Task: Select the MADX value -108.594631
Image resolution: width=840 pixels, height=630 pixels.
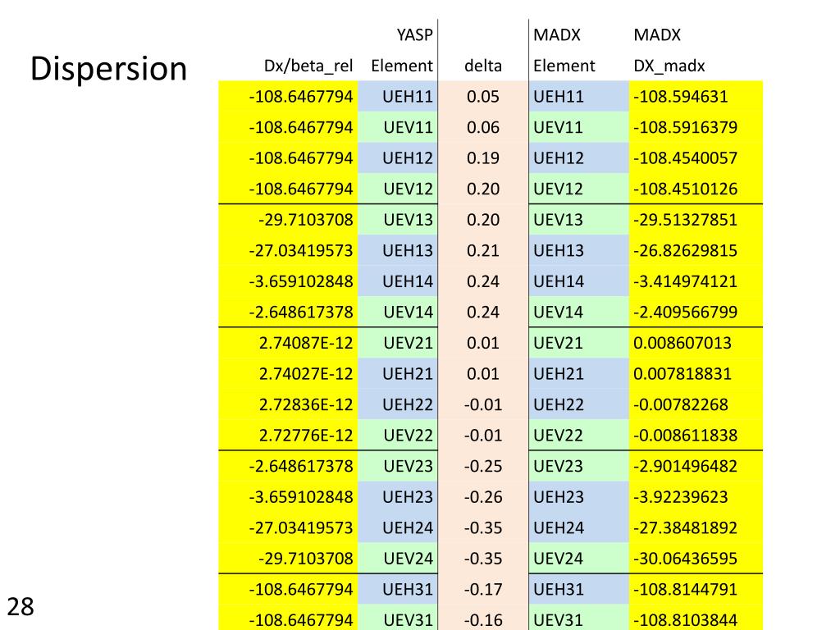Action: [680, 97]
